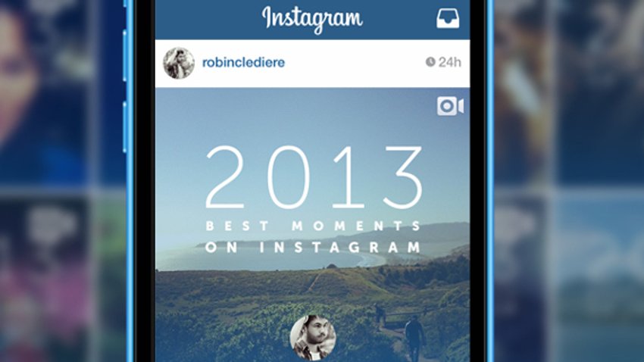Open the blurred mountain lake photo at lower right
Viewport: 644px width, 362px height.
pyautogui.click(x=599, y=279)
